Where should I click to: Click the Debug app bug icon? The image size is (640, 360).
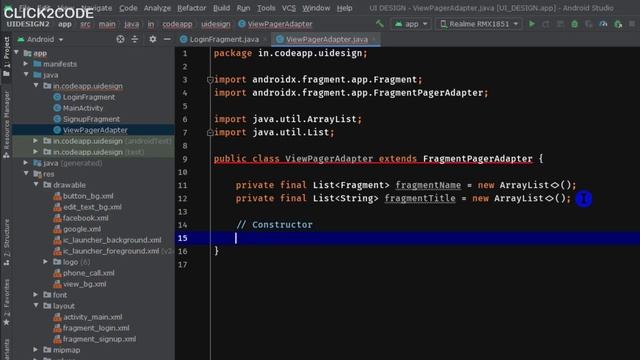coord(574,24)
